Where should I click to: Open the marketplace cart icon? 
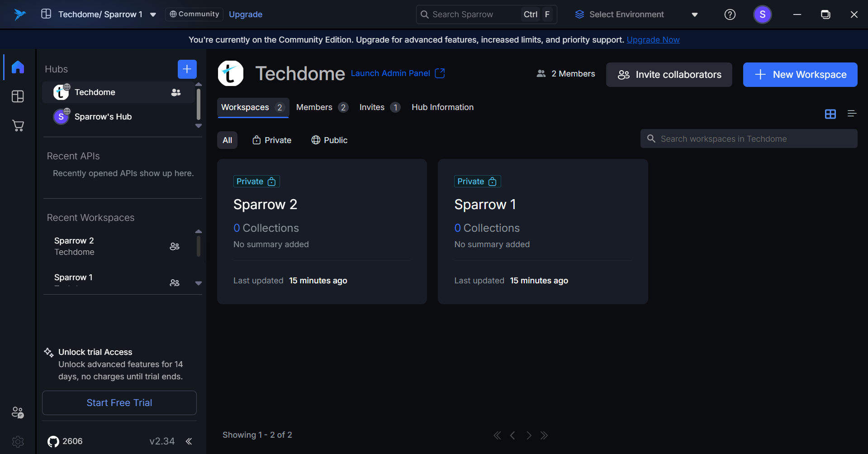pos(18,126)
